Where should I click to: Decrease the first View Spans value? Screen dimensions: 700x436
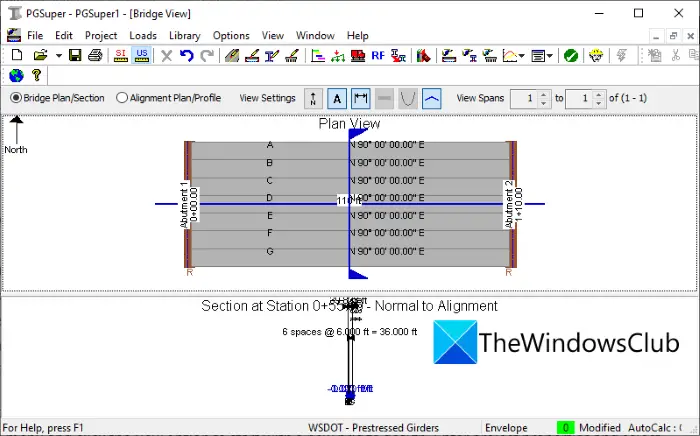pyautogui.click(x=543, y=103)
